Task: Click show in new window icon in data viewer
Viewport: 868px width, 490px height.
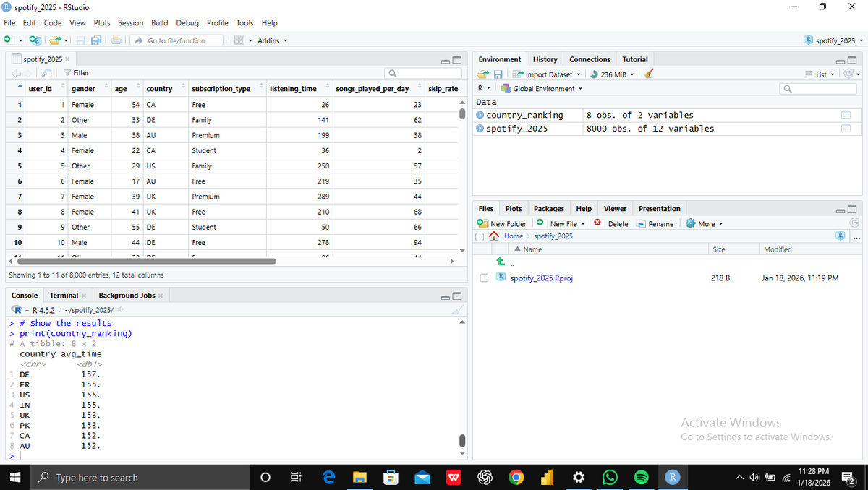Action: [x=46, y=73]
